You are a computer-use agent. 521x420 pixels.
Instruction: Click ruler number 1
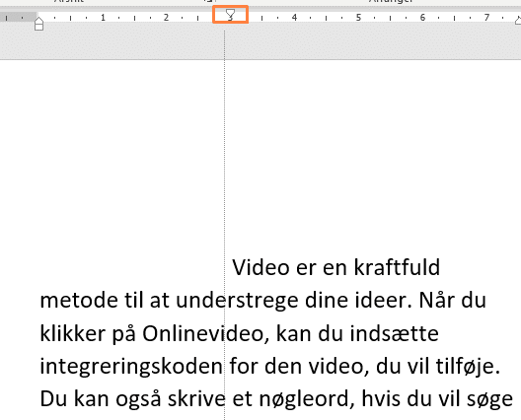(103, 18)
